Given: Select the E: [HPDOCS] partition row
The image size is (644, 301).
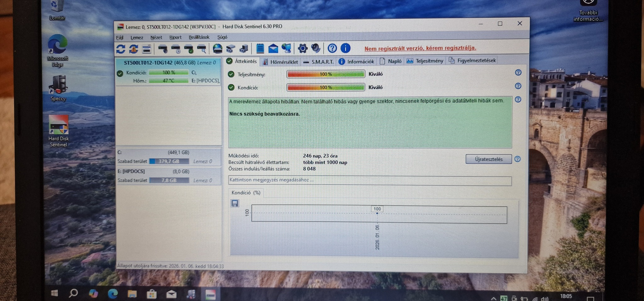Looking at the screenshot, I should pyautogui.click(x=169, y=176).
